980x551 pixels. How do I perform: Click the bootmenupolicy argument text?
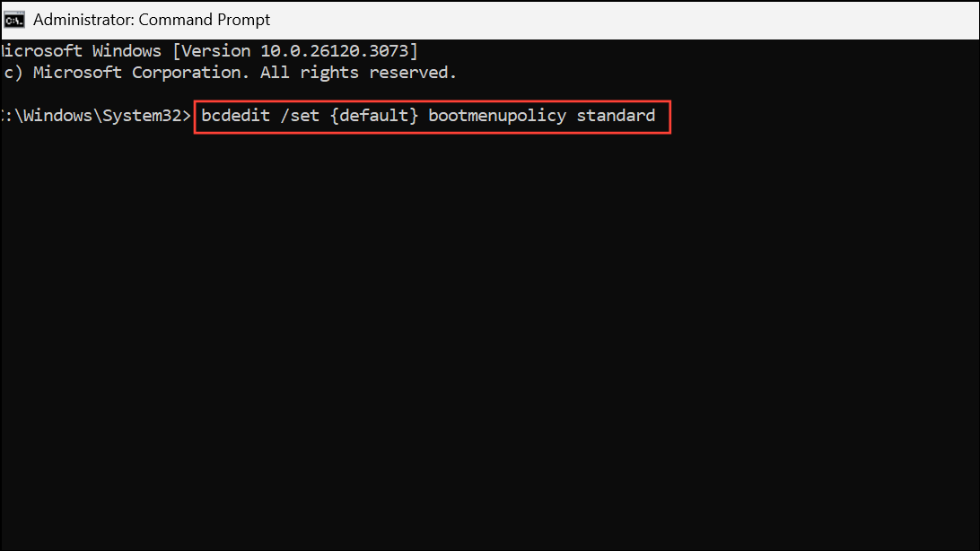[496, 115]
